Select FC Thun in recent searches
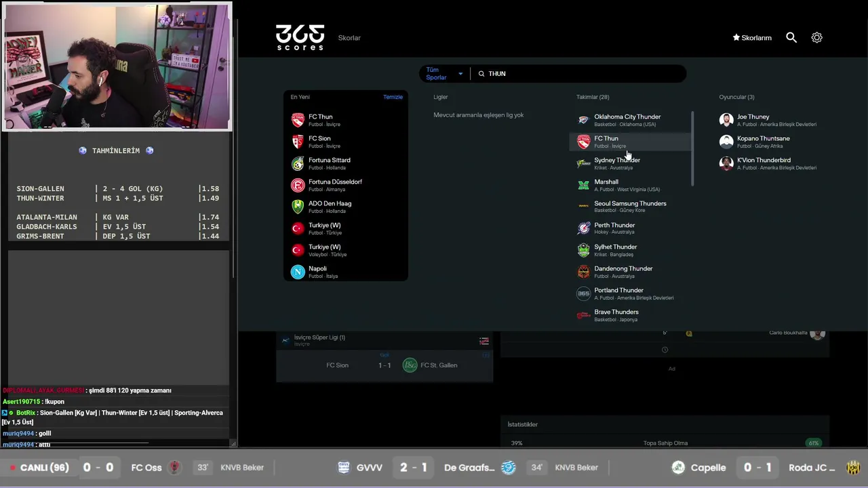Screen dimensions: 868x488 (346, 120)
